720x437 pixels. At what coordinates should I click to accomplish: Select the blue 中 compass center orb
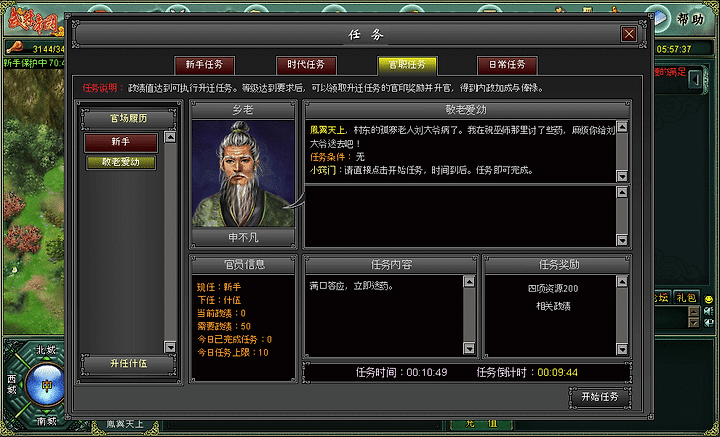46,384
